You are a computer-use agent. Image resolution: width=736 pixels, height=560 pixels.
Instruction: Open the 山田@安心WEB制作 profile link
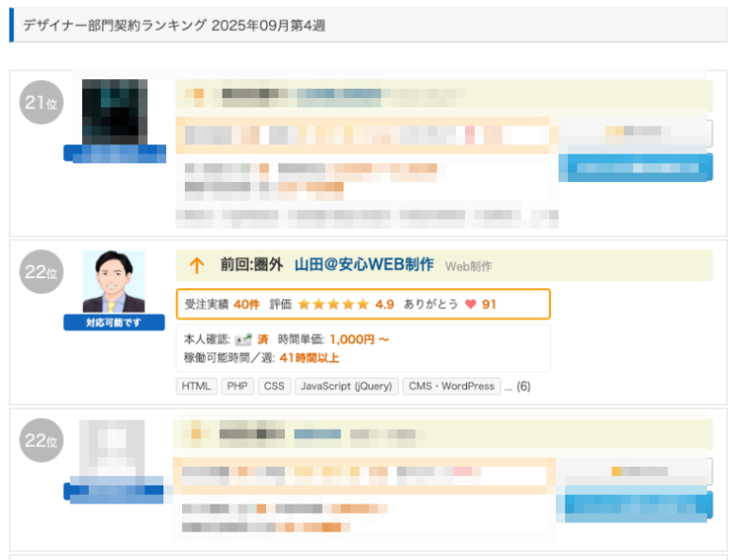coord(364,266)
